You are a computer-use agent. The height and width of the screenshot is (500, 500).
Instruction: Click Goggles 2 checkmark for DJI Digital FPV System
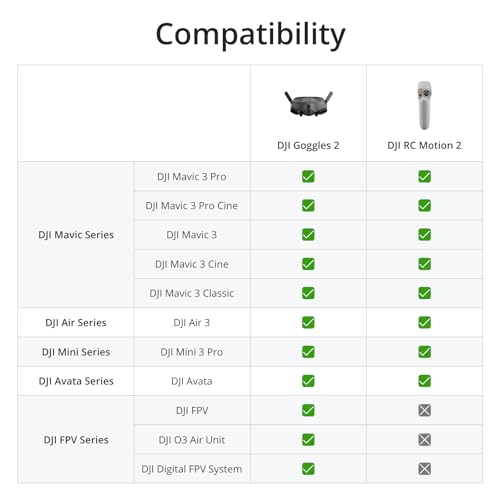308,469
